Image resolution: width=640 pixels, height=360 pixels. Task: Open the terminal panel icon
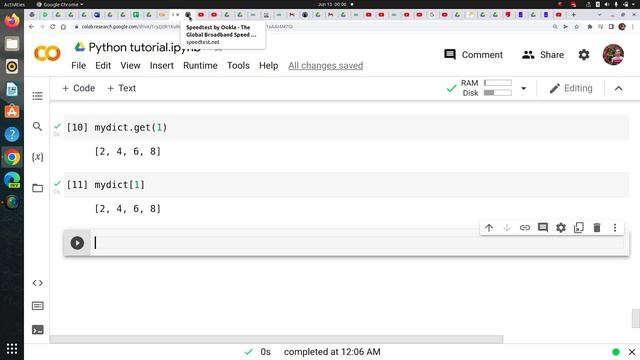point(38,329)
